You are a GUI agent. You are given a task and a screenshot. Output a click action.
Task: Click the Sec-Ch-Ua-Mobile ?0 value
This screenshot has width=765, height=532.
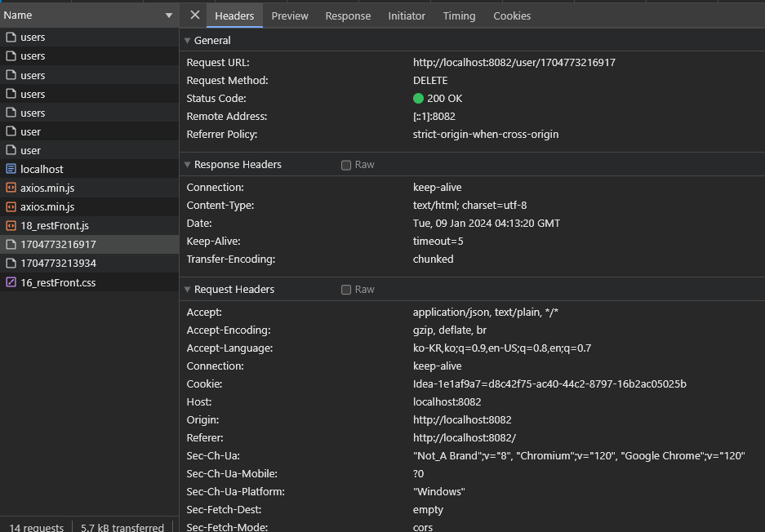418,474
